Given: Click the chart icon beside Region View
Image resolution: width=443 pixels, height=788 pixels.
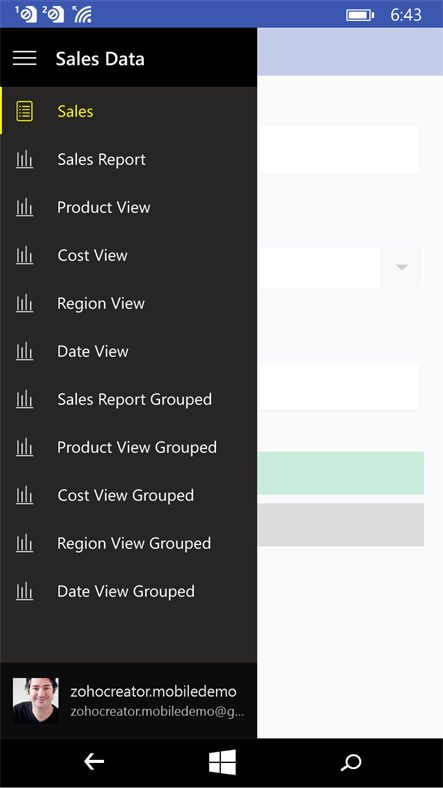Looking at the screenshot, I should (x=24, y=304).
